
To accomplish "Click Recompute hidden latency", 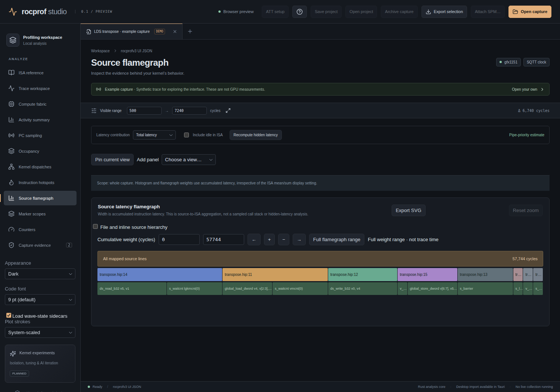I will click(x=256, y=135).
